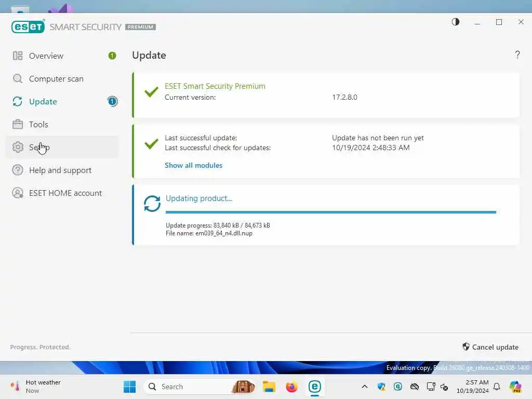This screenshot has height=399, width=532.
Task: Click the cloud sync tray icon
Action: [414, 387]
